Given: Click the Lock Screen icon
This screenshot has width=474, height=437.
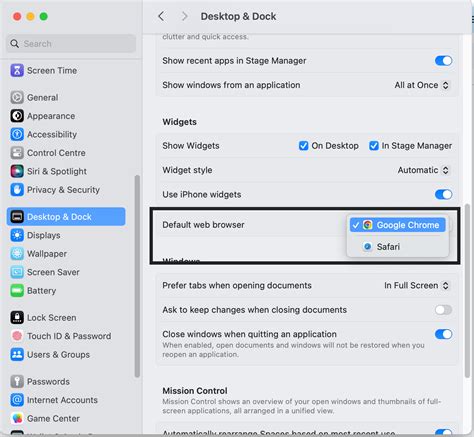Looking at the screenshot, I should pyautogui.click(x=17, y=318).
